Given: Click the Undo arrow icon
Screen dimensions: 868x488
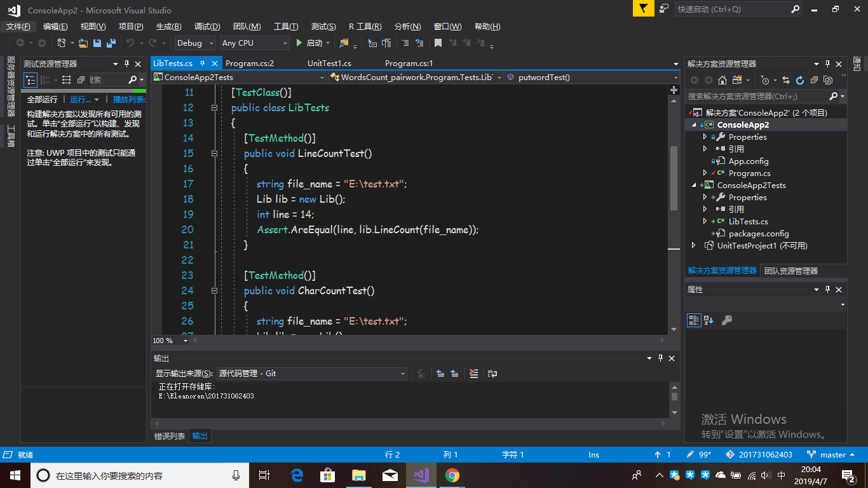Looking at the screenshot, I should 130,43.
